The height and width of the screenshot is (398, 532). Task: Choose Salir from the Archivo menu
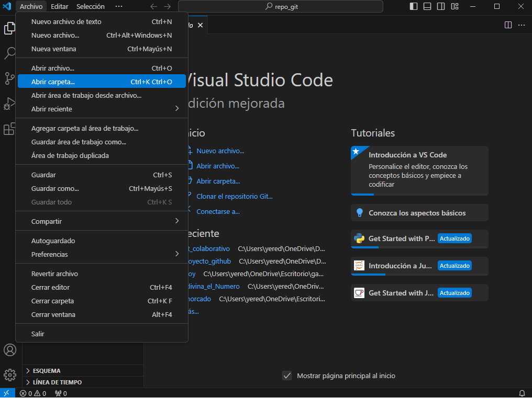pyautogui.click(x=102, y=334)
